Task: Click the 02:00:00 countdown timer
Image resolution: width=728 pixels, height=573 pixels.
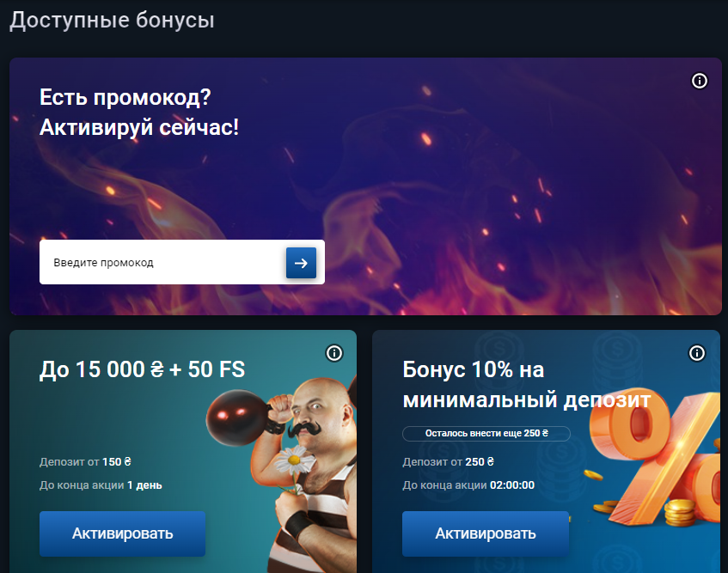Action: [512, 485]
